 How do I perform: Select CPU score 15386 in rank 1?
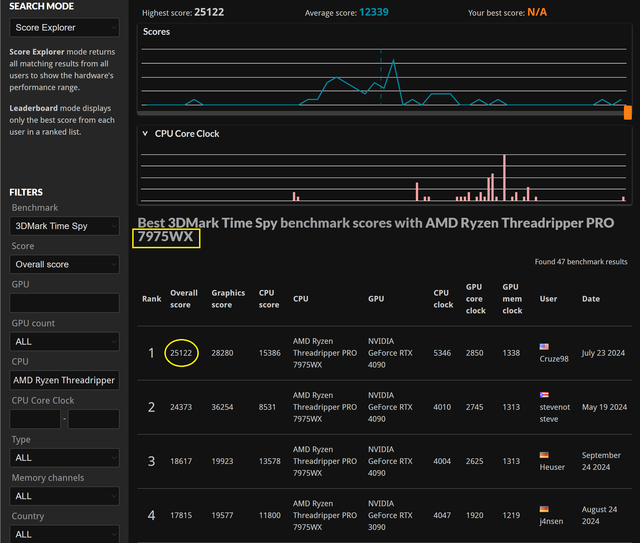pos(269,353)
